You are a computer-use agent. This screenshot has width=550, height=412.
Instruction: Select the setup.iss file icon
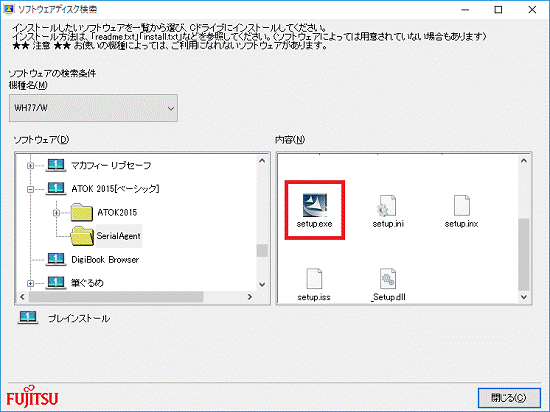tap(314, 278)
